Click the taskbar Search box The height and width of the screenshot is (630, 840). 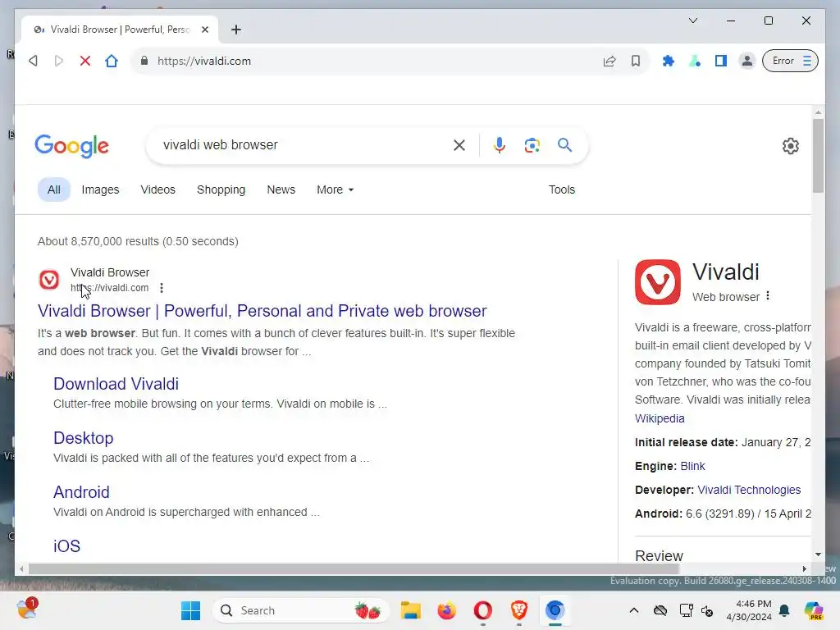[301, 610]
